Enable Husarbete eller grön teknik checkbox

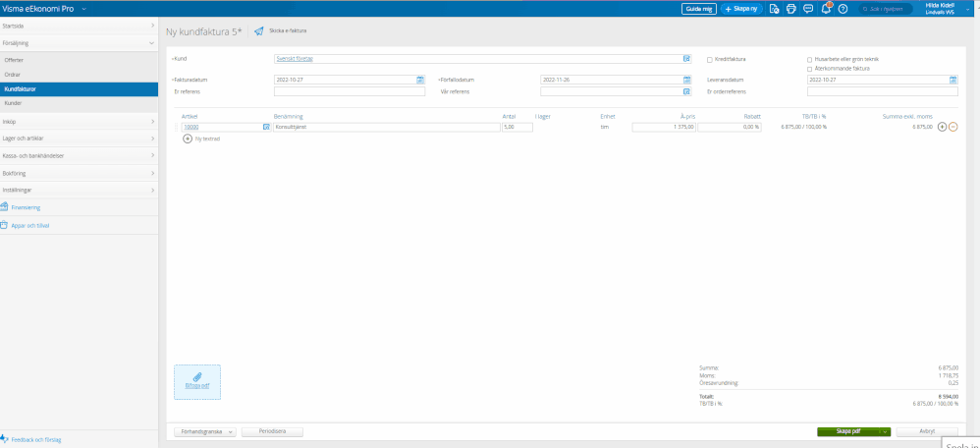[x=809, y=59]
